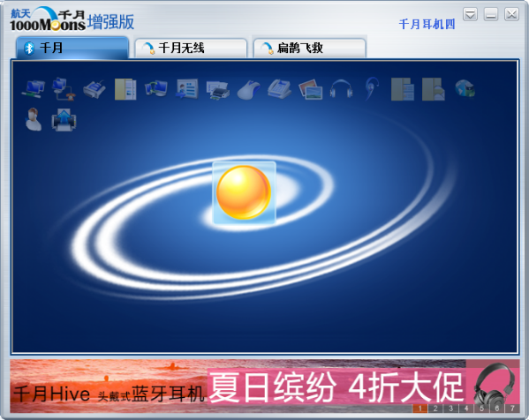Open the phonebook folder with list icon
The image size is (529, 420).
click(403, 89)
